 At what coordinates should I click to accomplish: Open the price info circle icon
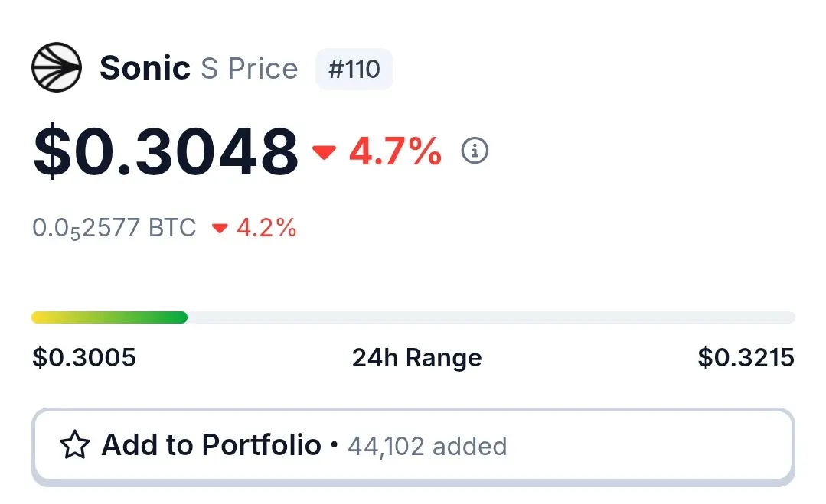[x=475, y=151]
